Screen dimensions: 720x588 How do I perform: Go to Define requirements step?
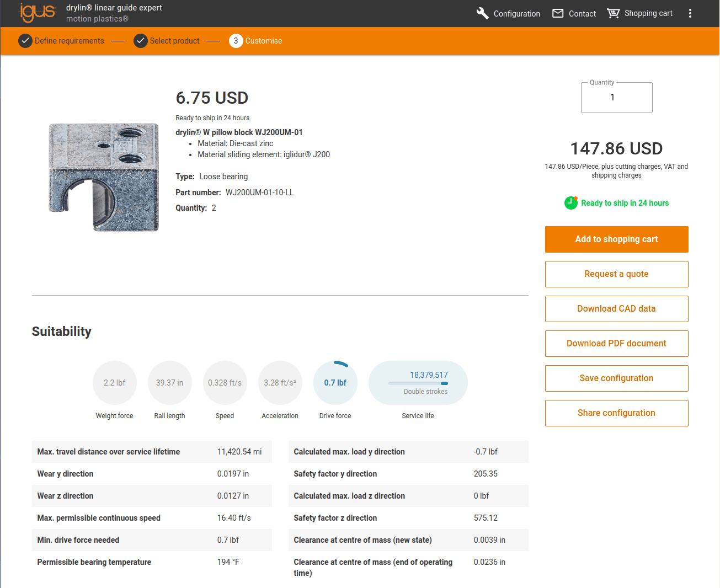tap(70, 41)
